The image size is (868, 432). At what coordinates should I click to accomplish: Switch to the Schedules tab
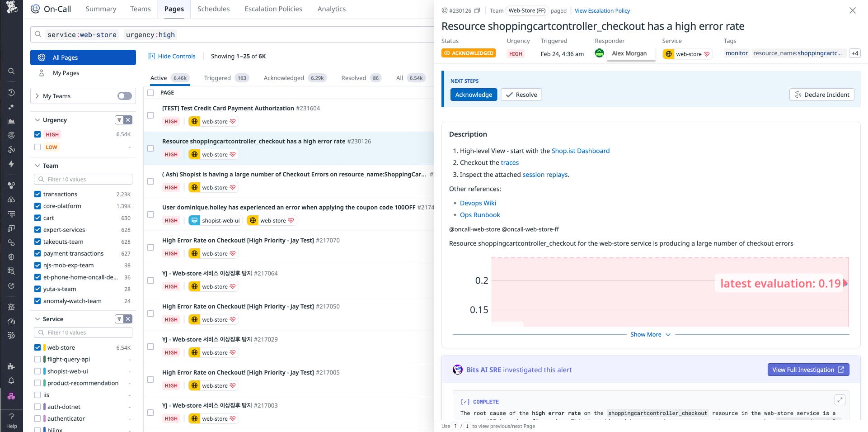(213, 9)
